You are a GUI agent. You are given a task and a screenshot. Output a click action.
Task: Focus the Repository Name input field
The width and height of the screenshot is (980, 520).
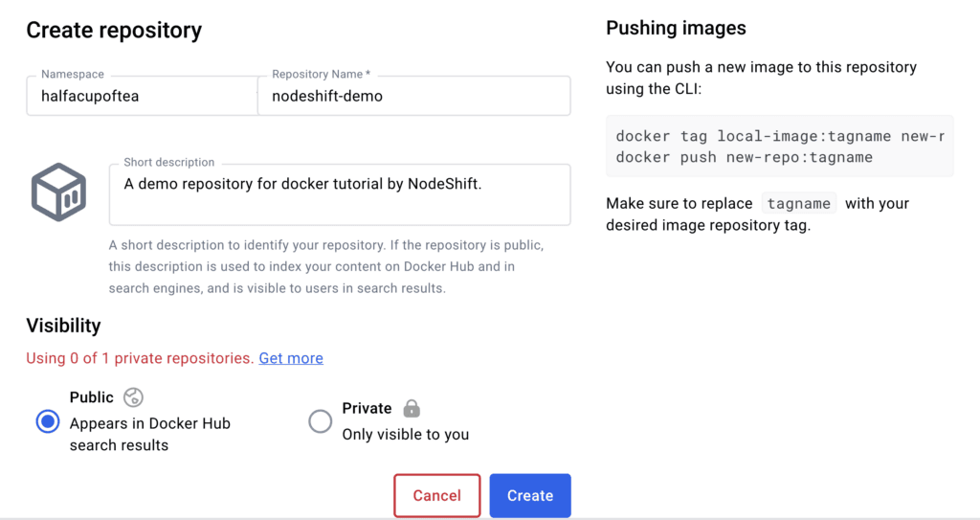413,96
